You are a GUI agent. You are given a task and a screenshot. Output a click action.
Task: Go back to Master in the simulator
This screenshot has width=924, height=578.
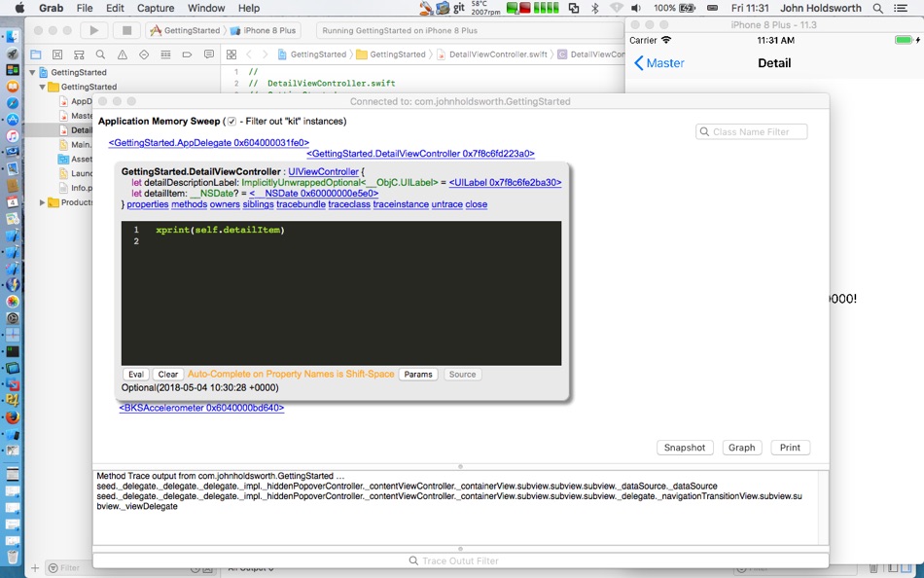tap(659, 63)
